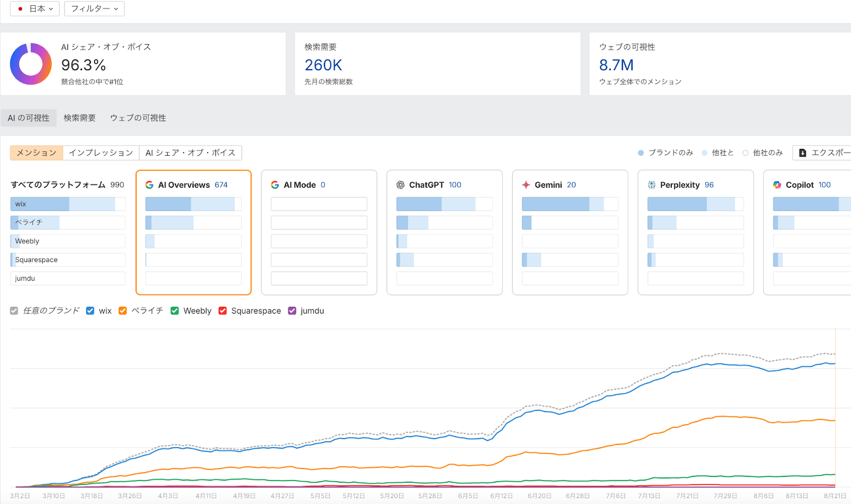Click the ChatGPT platform icon

399,184
